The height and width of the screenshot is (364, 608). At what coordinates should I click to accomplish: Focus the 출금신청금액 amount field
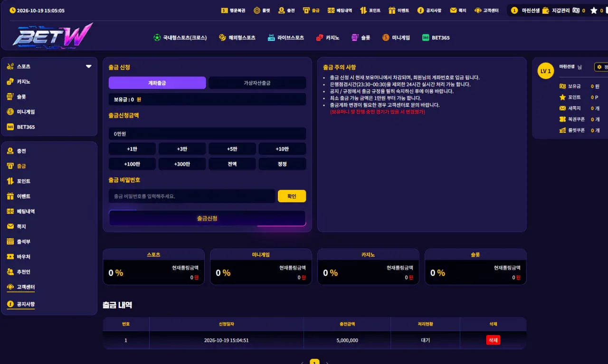[x=207, y=134]
